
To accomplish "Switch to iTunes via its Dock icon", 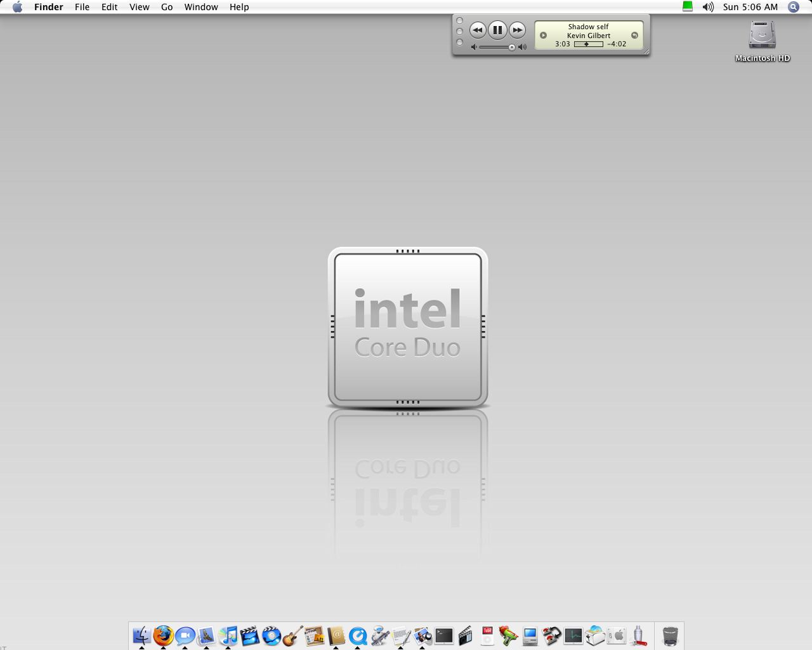I will 228,635.
